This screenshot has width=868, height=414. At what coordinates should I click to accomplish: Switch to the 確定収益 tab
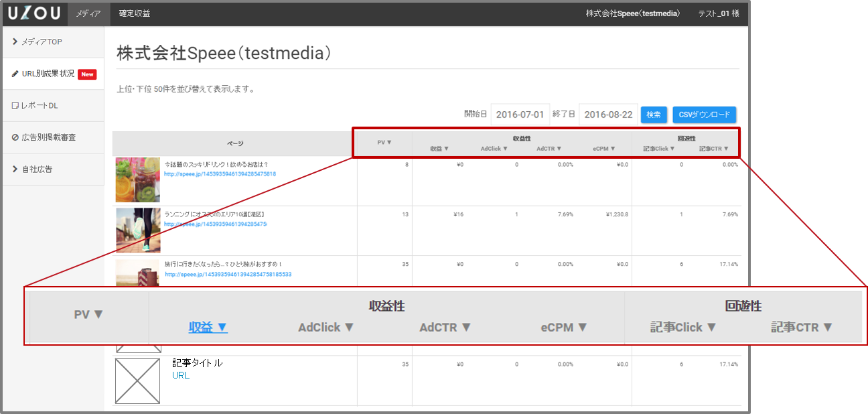135,13
